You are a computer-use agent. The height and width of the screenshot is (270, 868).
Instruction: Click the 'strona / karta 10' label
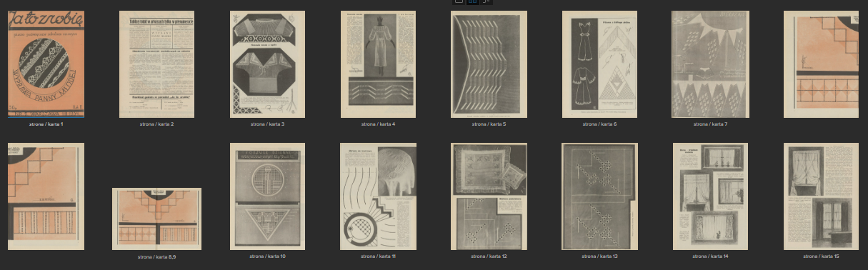click(x=268, y=256)
